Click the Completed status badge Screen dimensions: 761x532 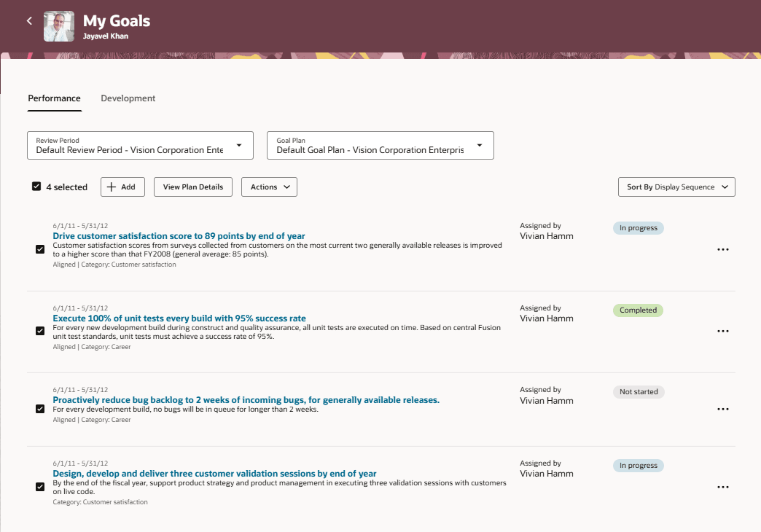point(638,310)
